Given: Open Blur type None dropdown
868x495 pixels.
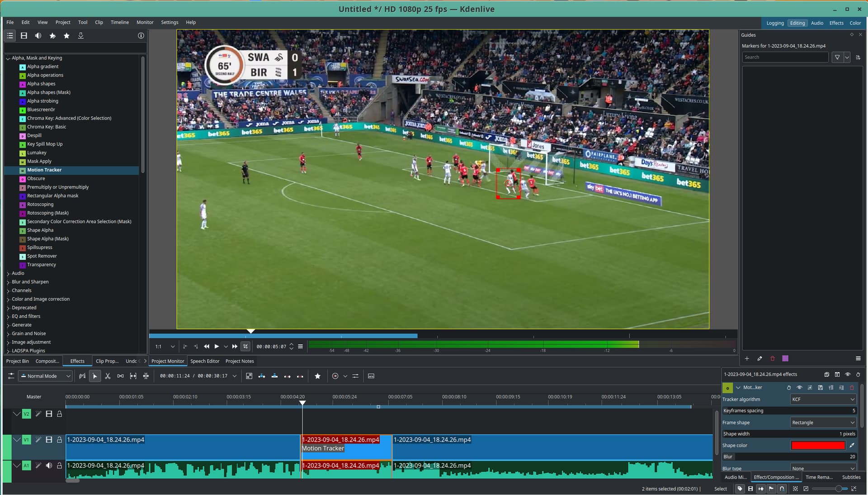Looking at the screenshot, I should (x=823, y=468).
